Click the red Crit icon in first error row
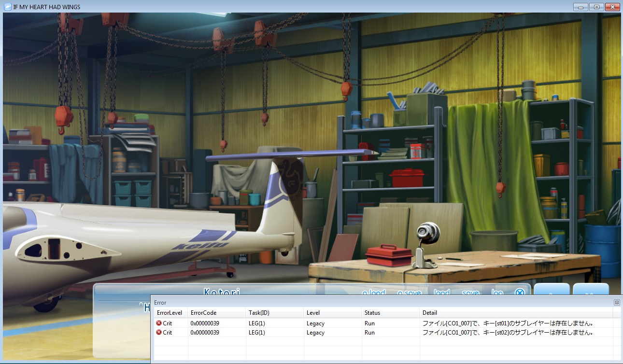 [159, 323]
